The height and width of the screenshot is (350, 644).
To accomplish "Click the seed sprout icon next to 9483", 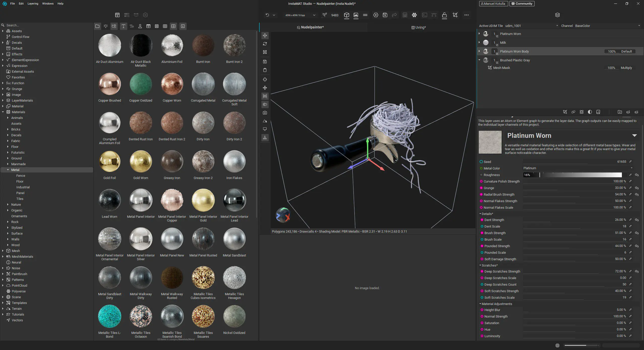I will [325, 15].
